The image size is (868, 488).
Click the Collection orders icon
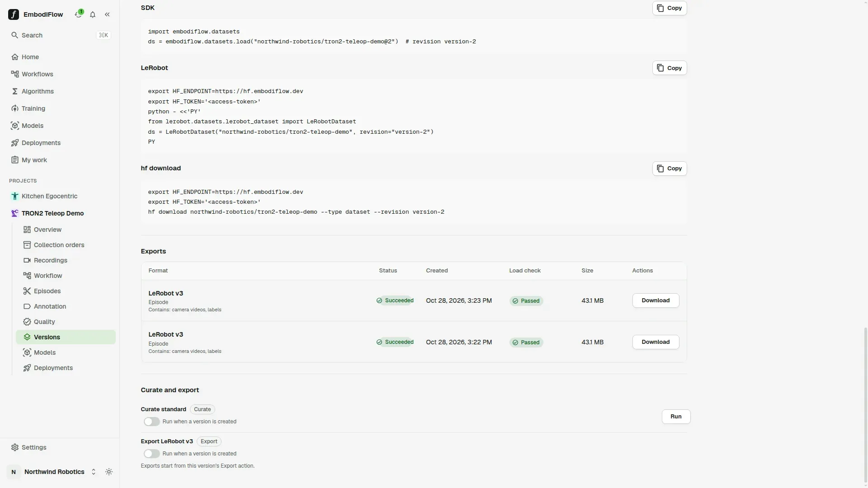[x=27, y=245]
